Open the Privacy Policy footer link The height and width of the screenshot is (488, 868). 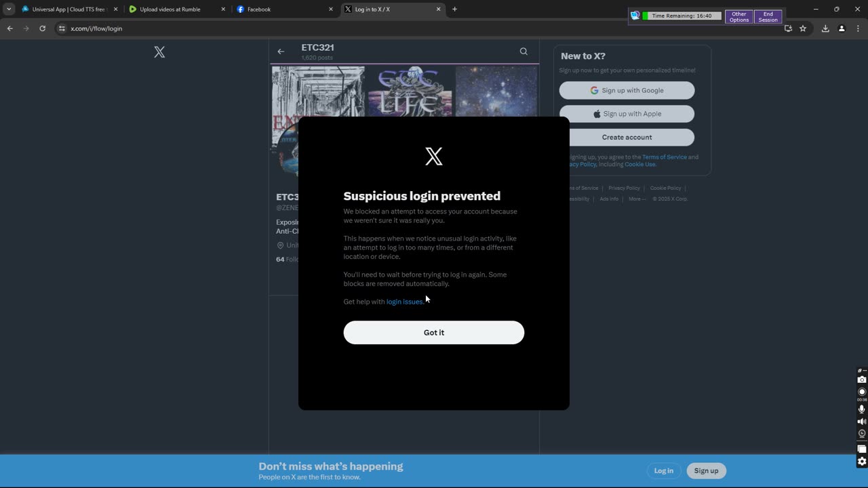(x=624, y=188)
